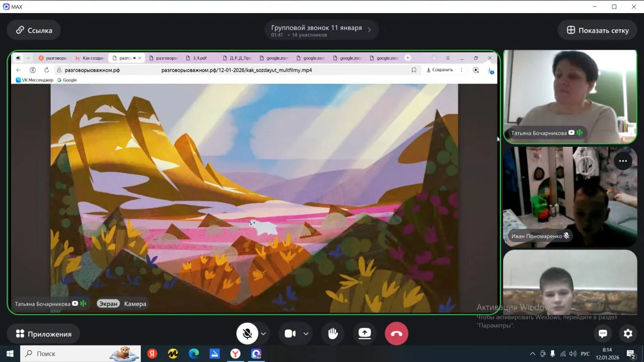Start screen sharing with the share icon
The width and height of the screenshot is (644, 362).
click(364, 333)
